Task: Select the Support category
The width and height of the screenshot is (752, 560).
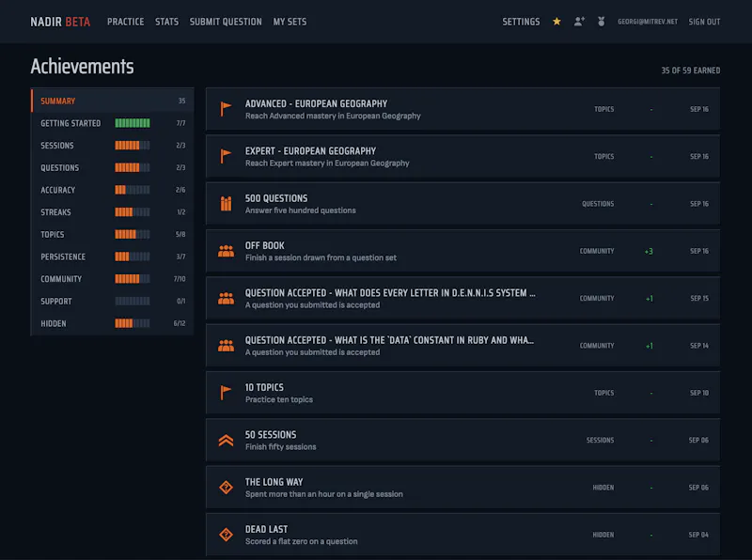Action: pyautogui.click(x=112, y=301)
